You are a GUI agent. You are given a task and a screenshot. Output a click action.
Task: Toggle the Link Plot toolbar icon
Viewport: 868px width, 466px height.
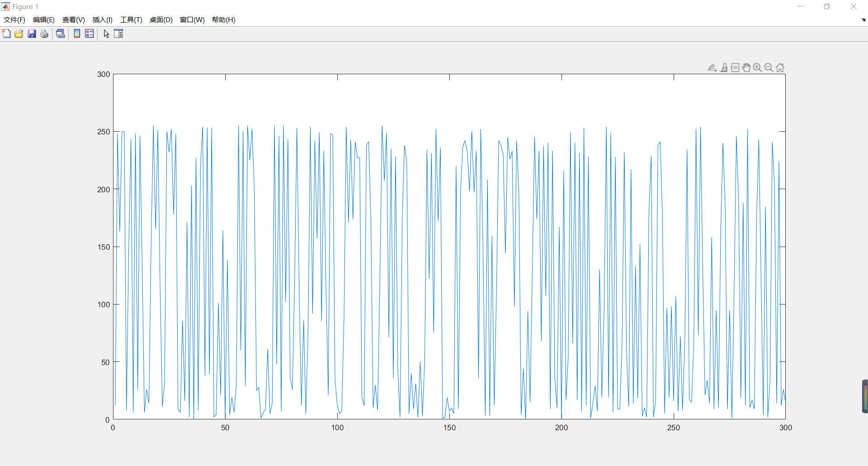pos(61,34)
